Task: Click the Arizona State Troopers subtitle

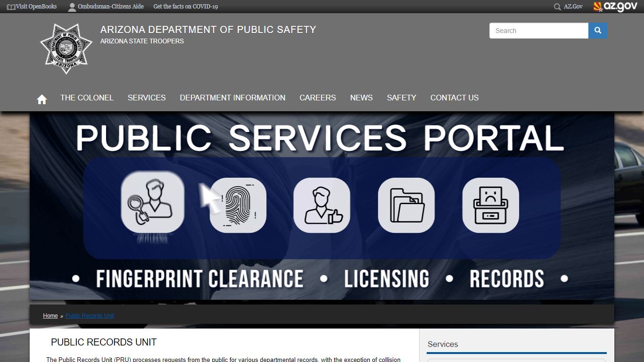Action: click(142, 41)
